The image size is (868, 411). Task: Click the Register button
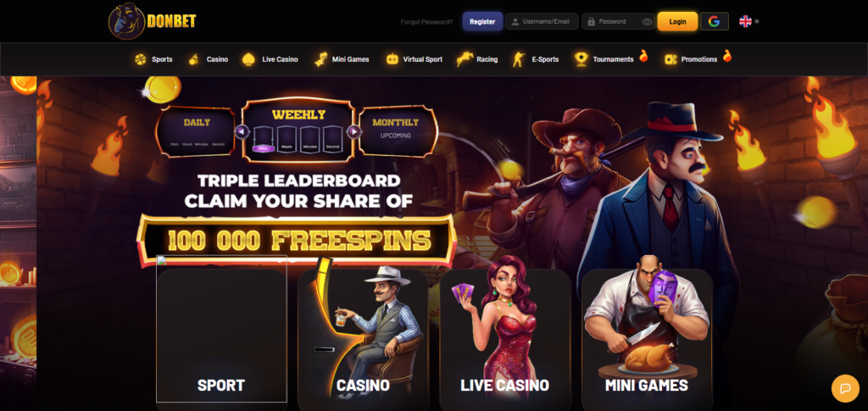pos(482,21)
